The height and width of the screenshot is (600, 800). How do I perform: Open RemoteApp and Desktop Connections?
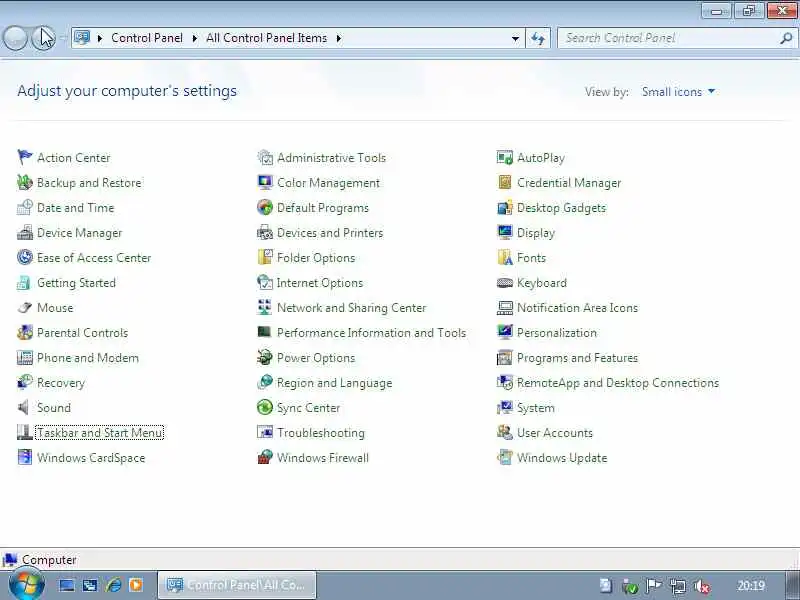(x=618, y=383)
